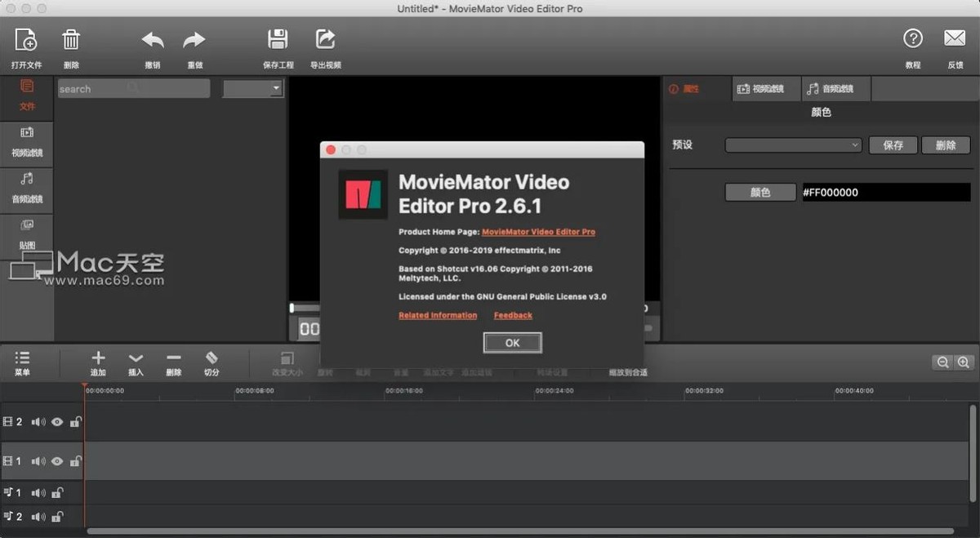This screenshot has height=538, width=980.
Task: Mute video track 2 speaker toggle
Action: (x=38, y=422)
